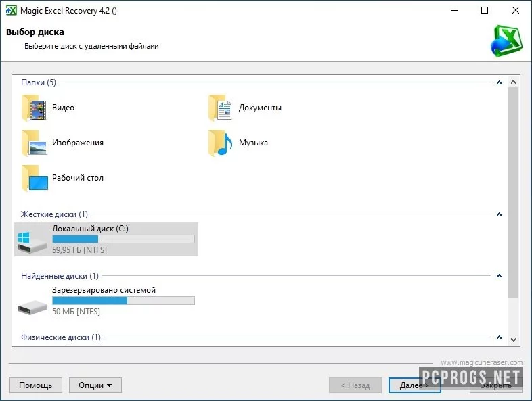Click the Локальный диск (C:) name text
This screenshot has height=401, width=532.
(90, 229)
